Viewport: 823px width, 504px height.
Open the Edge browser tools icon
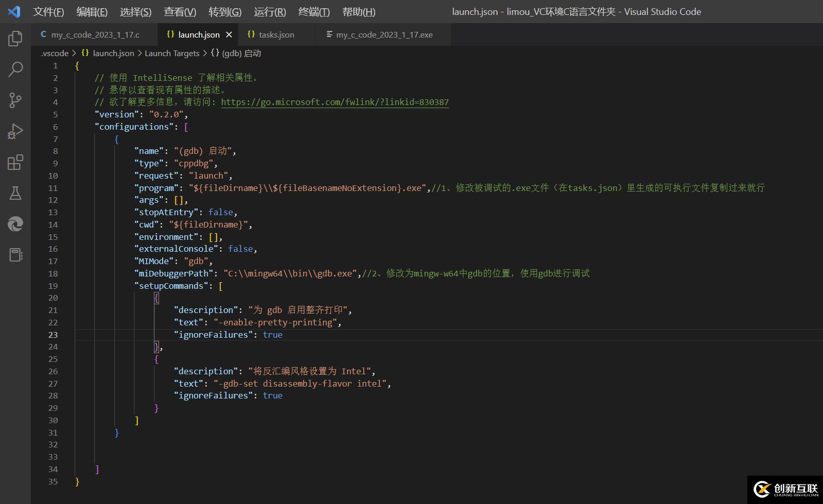tap(15, 224)
